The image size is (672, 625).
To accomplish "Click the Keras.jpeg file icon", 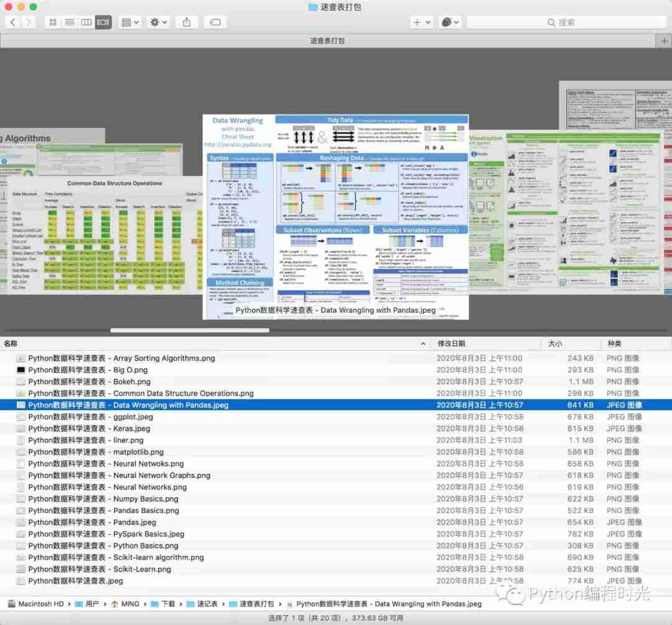I will click(21, 428).
